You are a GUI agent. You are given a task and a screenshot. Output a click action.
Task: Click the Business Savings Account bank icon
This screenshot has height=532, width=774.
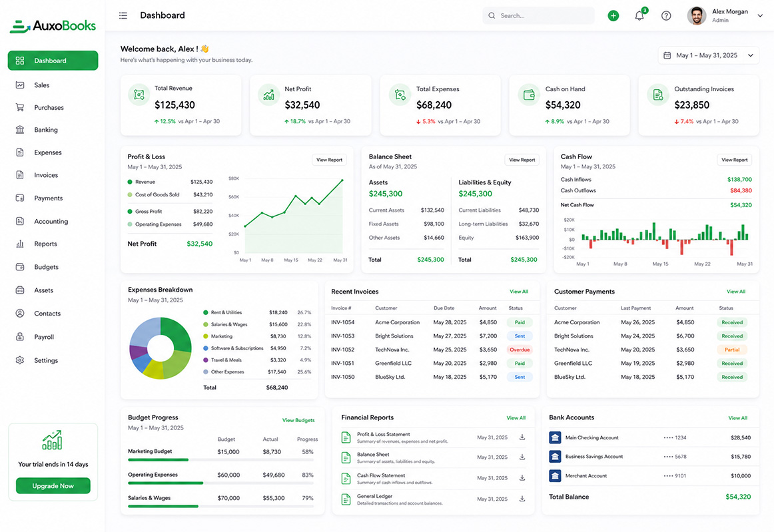point(555,457)
